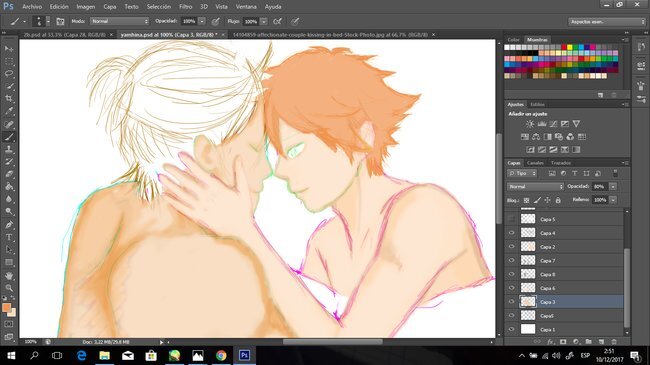
Task: Select the Zoom tool in toolbar
Action: (9, 288)
